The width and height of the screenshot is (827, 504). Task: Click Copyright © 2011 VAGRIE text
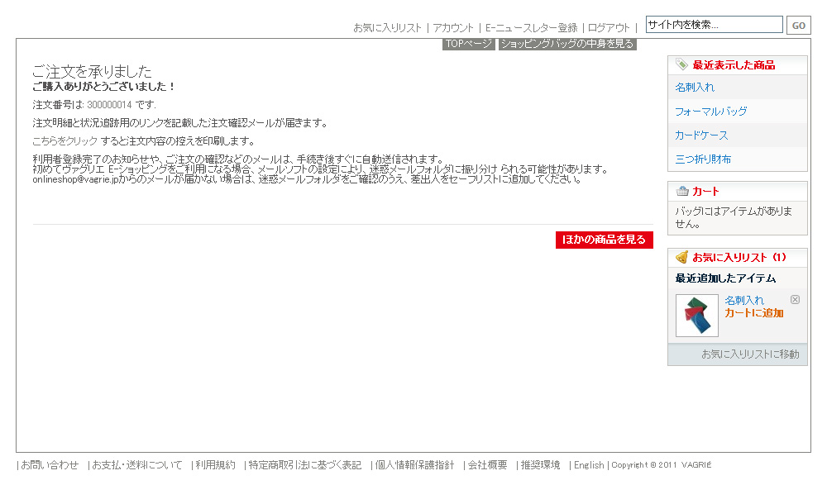tap(662, 465)
